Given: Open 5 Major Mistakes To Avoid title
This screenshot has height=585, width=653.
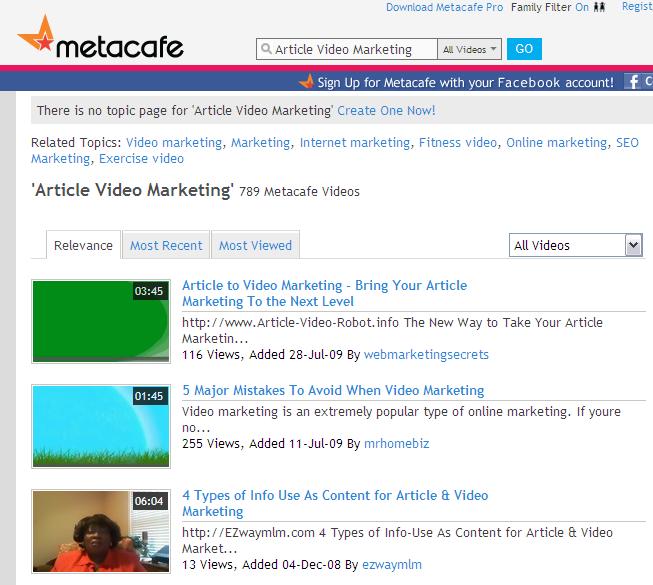Looking at the screenshot, I should coord(333,390).
